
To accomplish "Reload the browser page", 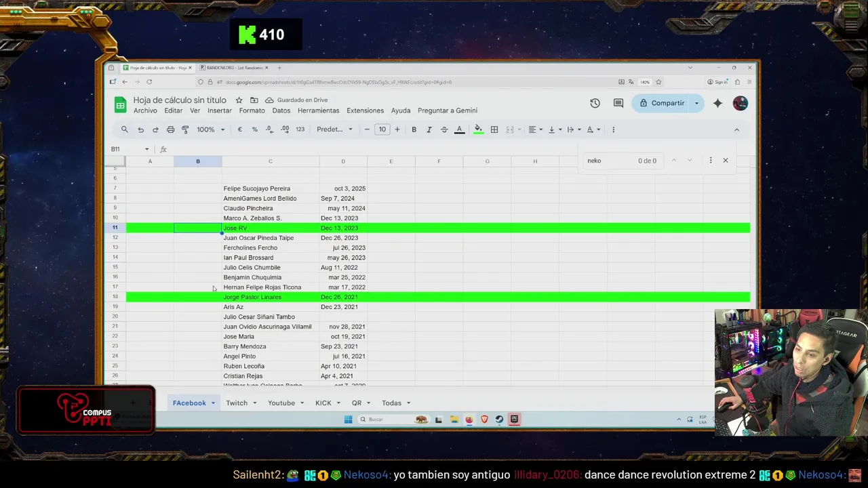I will click(x=149, y=82).
